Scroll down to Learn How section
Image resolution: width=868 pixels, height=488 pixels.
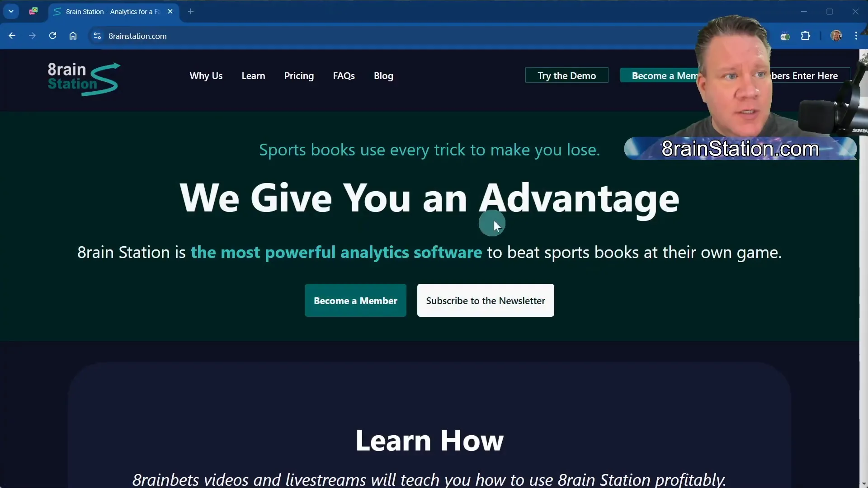429,440
